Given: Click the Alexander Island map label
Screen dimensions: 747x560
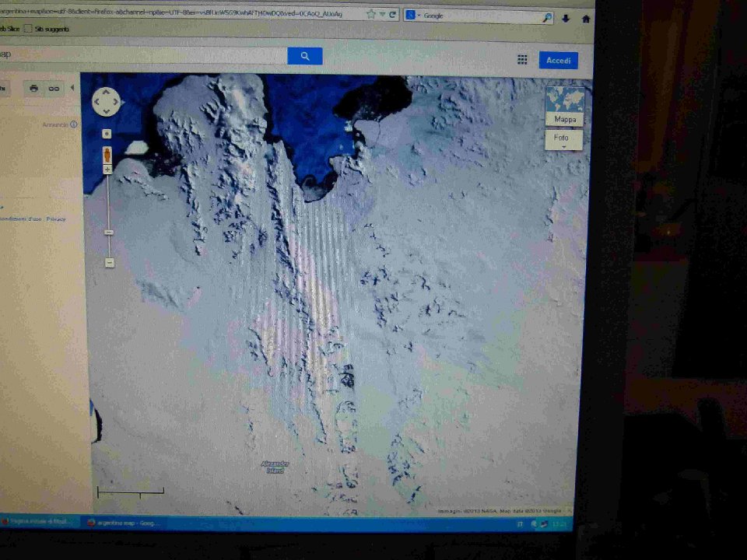Looking at the screenshot, I should tap(275, 467).
